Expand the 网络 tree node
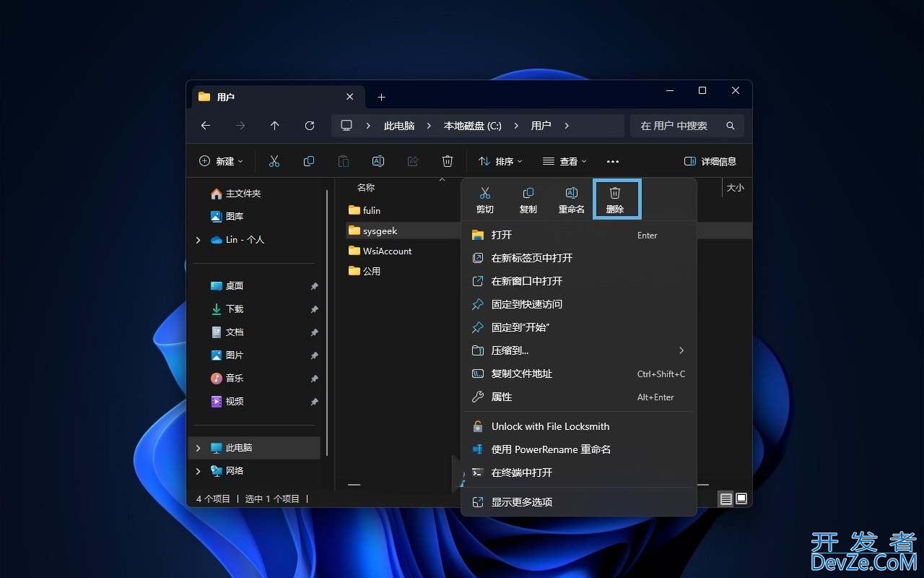 [199, 471]
